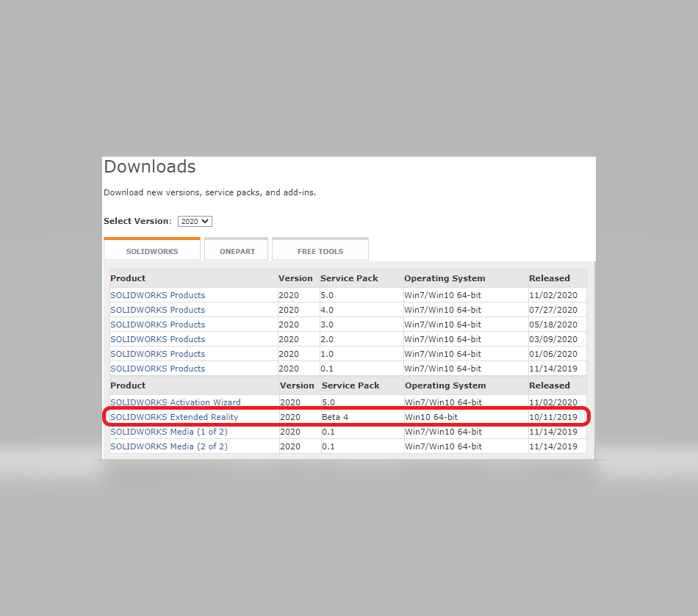Click the Product column header

click(128, 278)
